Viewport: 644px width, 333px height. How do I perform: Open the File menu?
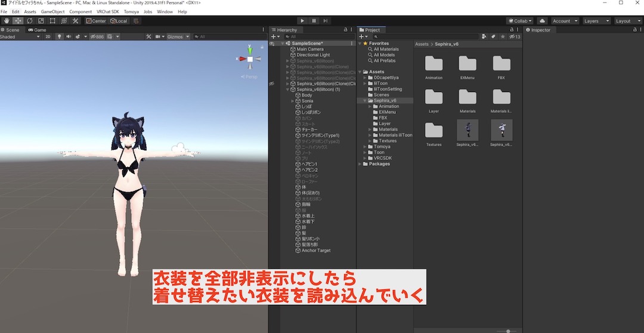tap(4, 11)
